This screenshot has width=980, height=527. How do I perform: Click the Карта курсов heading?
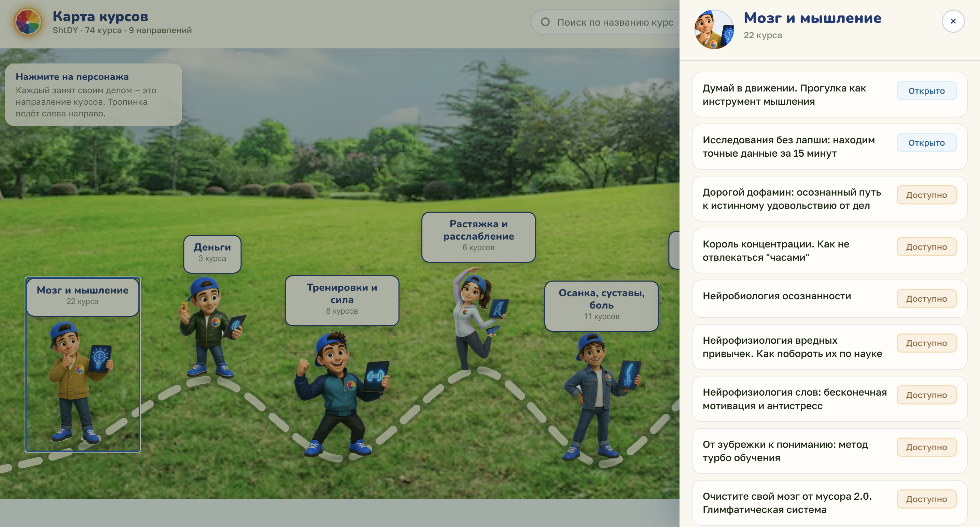pyautogui.click(x=100, y=16)
